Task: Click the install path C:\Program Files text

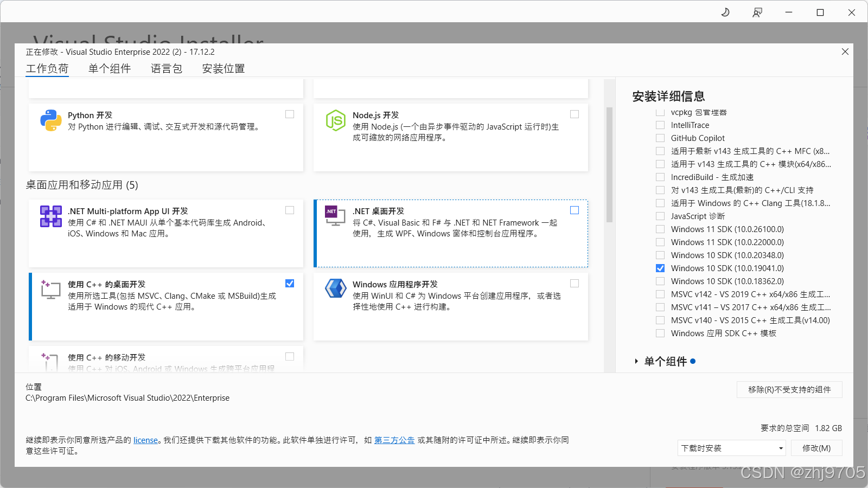Action: [127, 398]
